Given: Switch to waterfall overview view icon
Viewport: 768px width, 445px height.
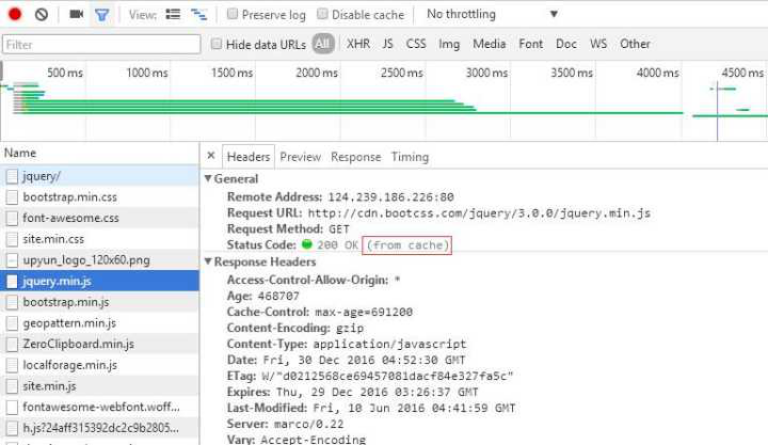Looking at the screenshot, I should click(x=199, y=14).
